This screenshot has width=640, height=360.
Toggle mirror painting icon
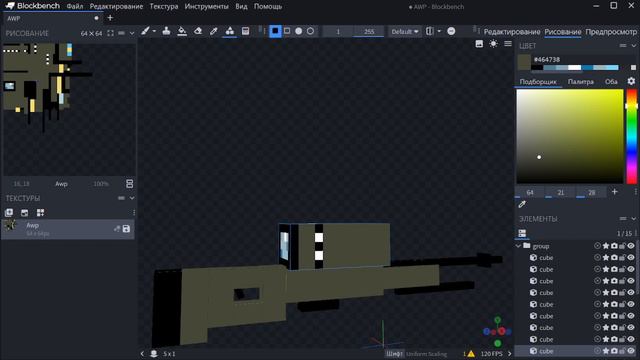[430, 31]
